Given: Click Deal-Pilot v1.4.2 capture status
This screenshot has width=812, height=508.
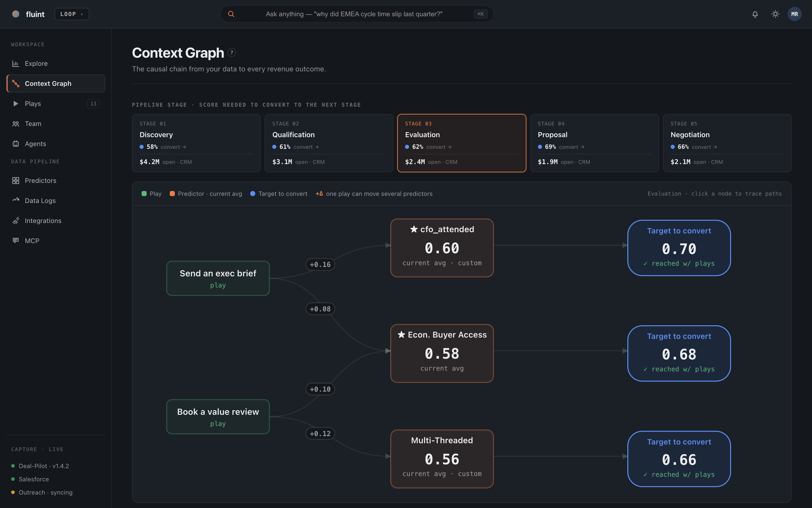Looking at the screenshot, I should (40, 466).
